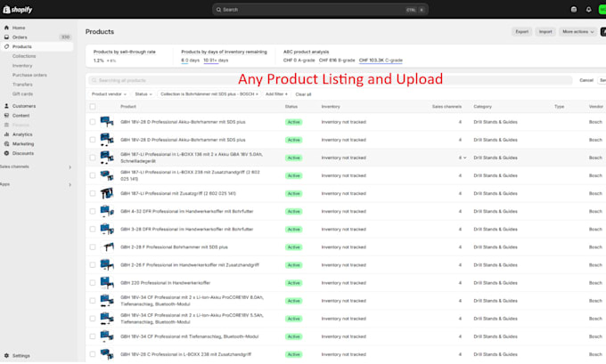
Task: Go to Collections in sidebar
Action: [x=24, y=56]
